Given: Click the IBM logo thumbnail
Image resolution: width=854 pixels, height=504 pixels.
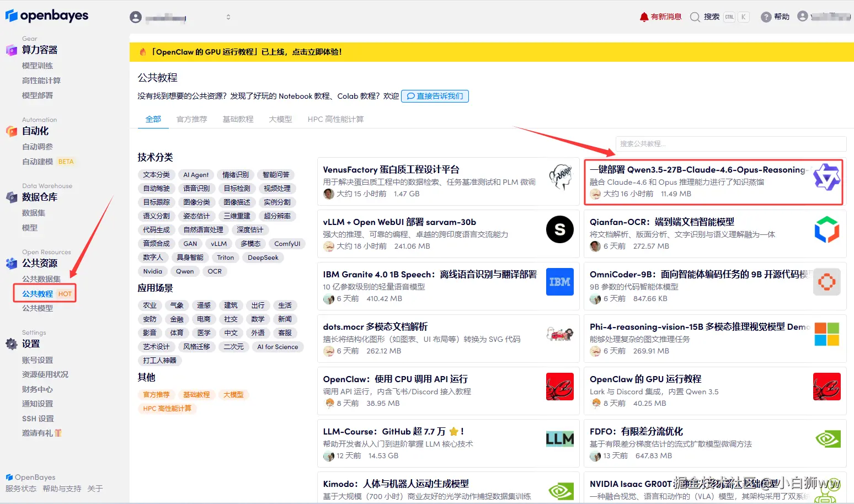Looking at the screenshot, I should (x=560, y=282).
